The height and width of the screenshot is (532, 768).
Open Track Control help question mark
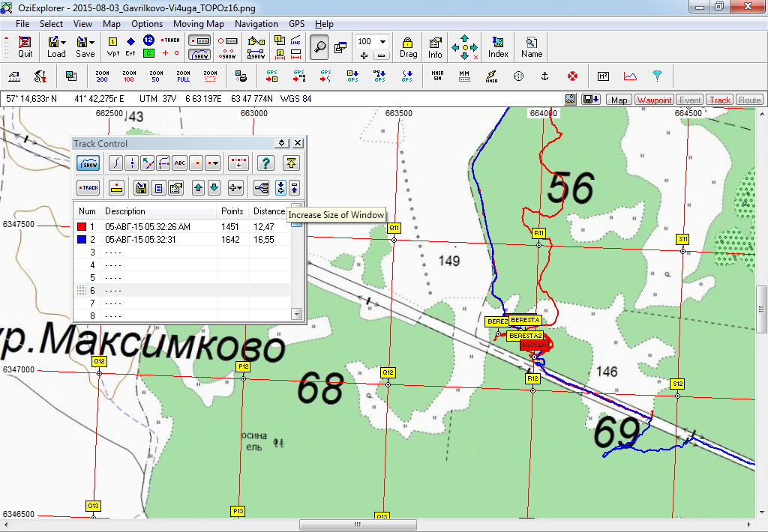click(264, 163)
